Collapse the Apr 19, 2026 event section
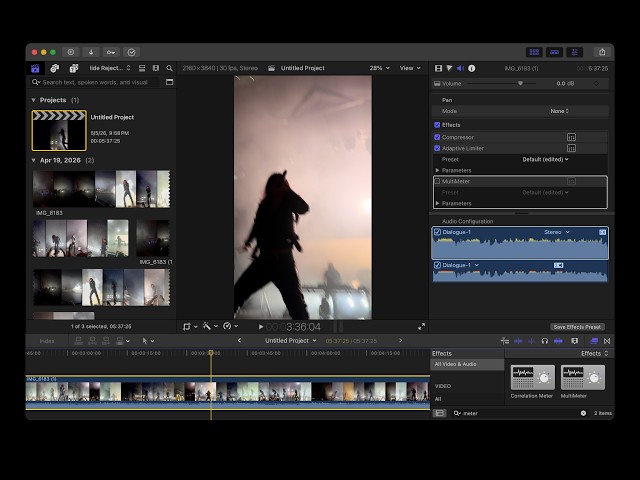This screenshot has width=640, height=480. [33, 160]
